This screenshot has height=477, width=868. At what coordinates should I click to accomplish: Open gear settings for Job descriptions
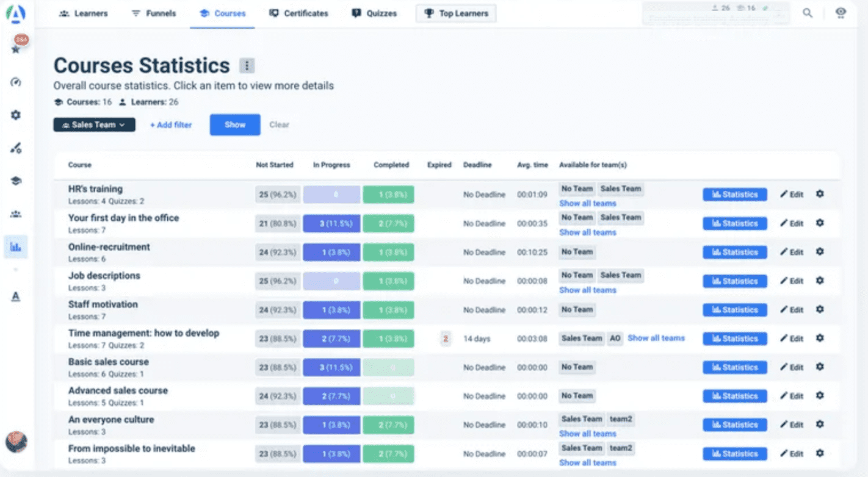click(820, 281)
